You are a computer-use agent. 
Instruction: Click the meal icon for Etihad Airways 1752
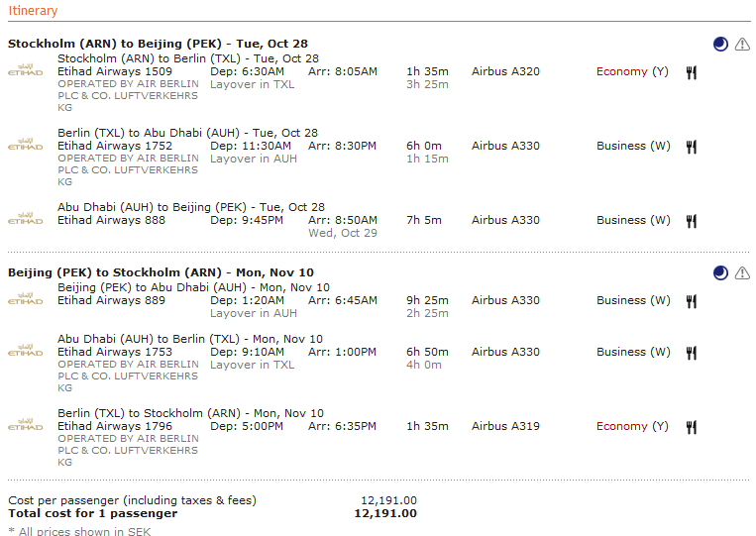coord(692,147)
